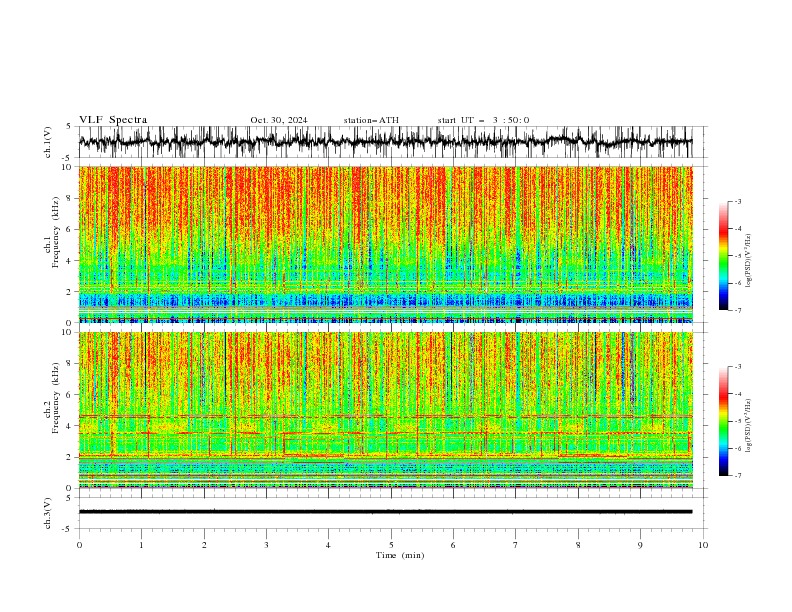Select the date text "Oct. 30, 2024"
The width and height of the screenshot is (792, 612).
[279, 120]
